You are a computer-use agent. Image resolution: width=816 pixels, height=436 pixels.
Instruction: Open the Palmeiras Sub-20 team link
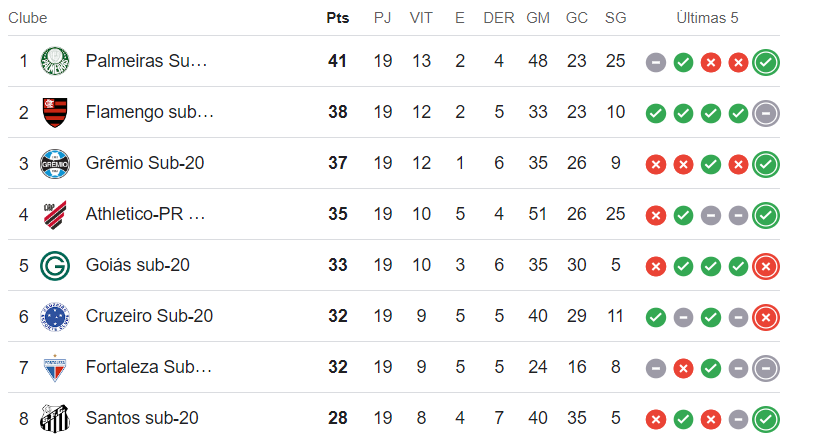[146, 62]
